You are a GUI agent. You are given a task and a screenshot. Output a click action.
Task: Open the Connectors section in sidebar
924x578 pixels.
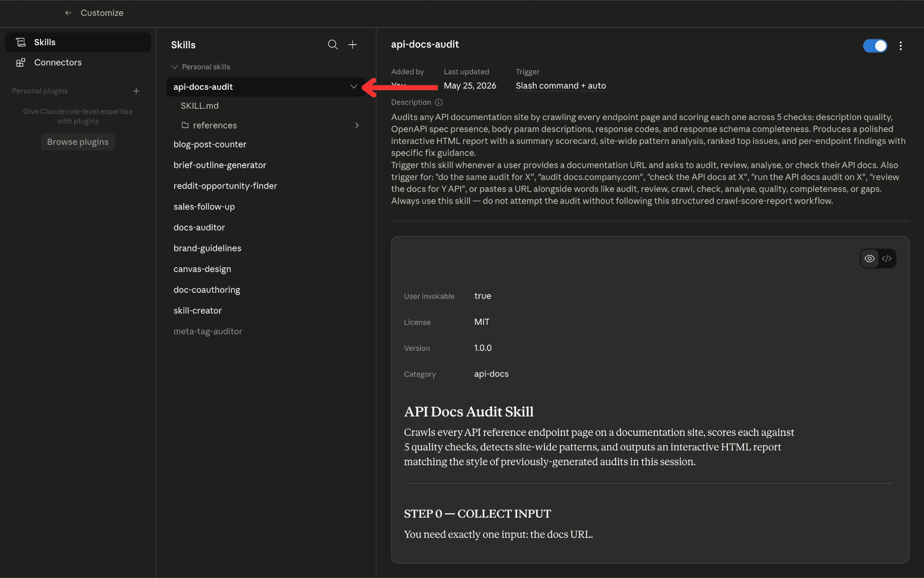tap(78, 62)
